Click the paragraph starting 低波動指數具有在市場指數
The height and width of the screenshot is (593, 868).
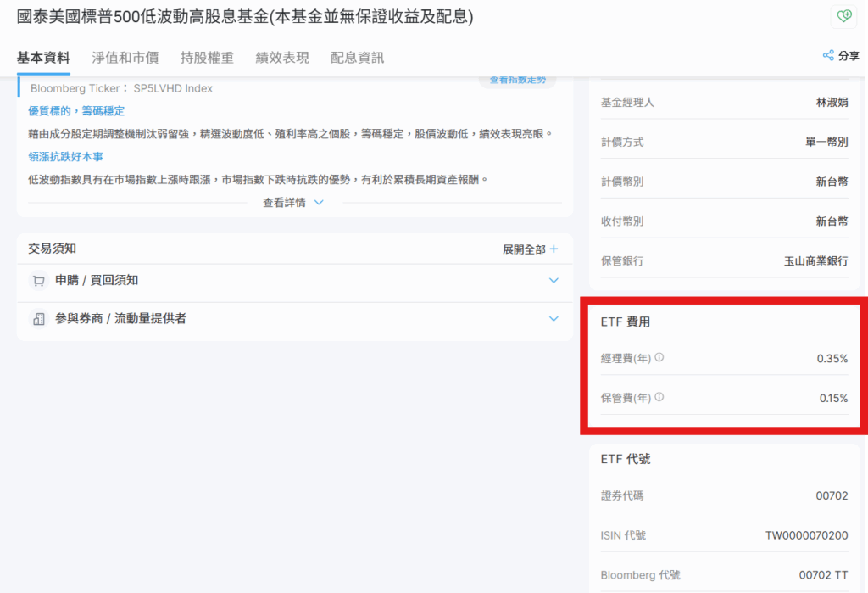tap(259, 180)
